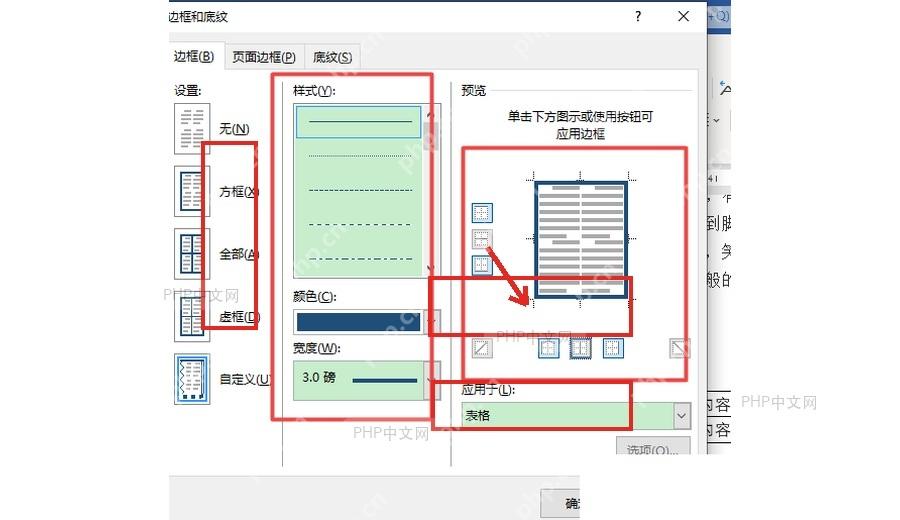Toggle the diagonal down border button

pos(680,348)
